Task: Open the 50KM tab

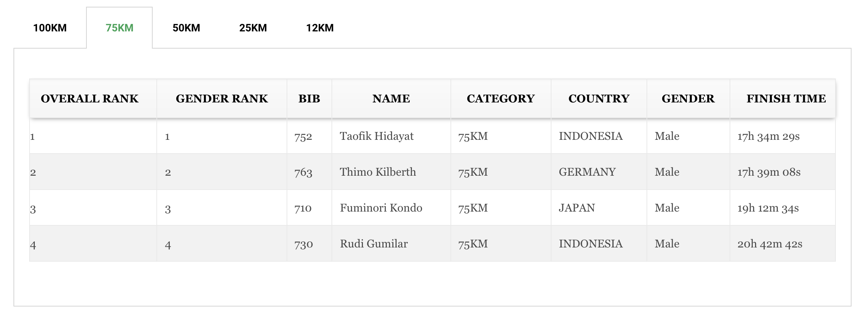Action: click(186, 28)
